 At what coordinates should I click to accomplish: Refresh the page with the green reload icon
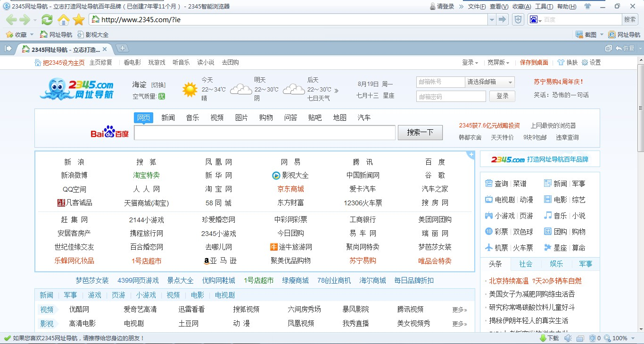click(x=47, y=20)
